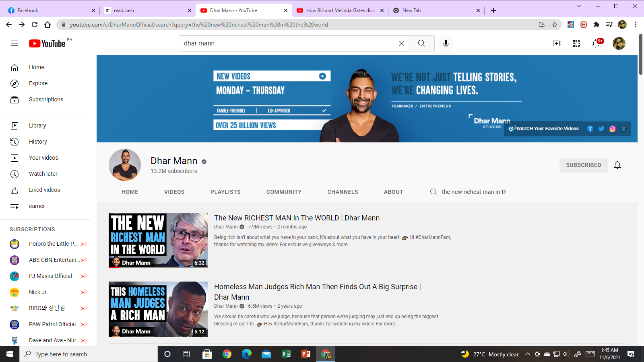Switch to the read.cash tab
Screen dimensions: 644x362
tap(147, 10)
